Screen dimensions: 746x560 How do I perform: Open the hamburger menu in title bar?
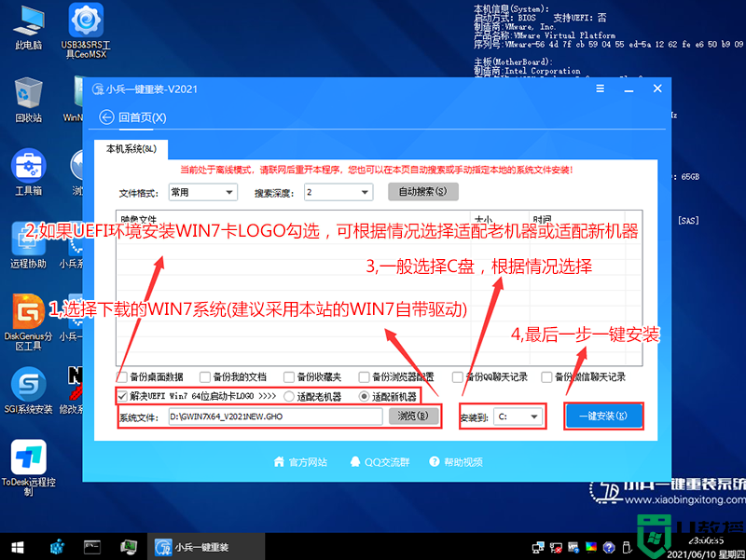600,89
